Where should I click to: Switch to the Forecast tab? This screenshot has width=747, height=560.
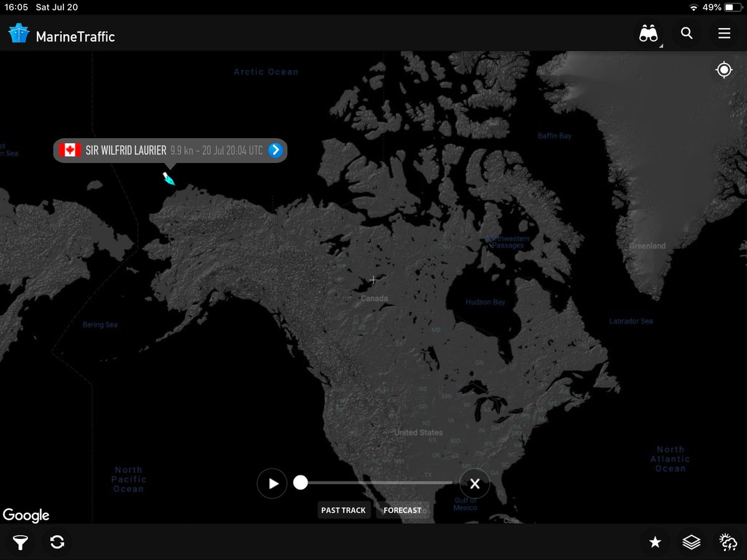pos(402,510)
